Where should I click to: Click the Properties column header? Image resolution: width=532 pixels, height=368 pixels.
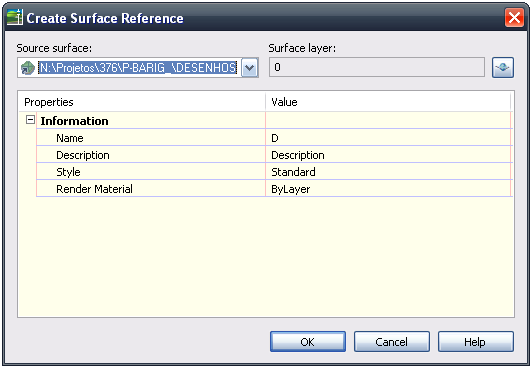pyautogui.click(x=141, y=102)
